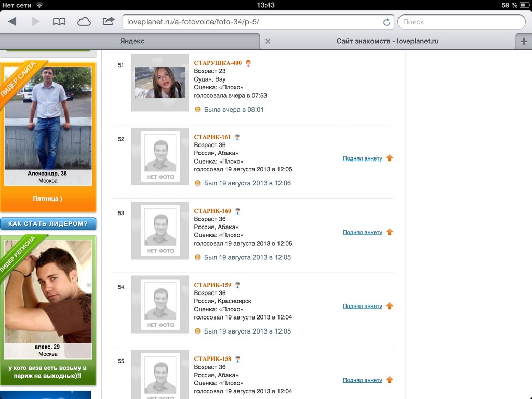Click text Был 19 августа 2013 в 12:06

click(247, 183)
